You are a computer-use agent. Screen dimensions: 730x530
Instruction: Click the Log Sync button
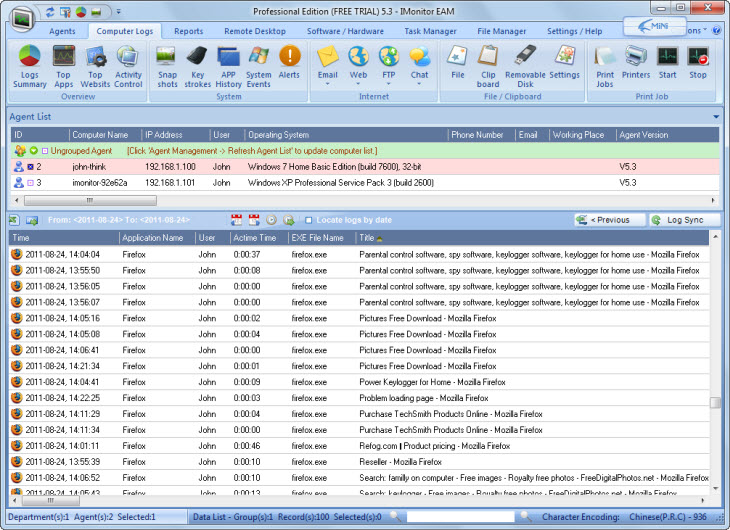pos(684,219)
